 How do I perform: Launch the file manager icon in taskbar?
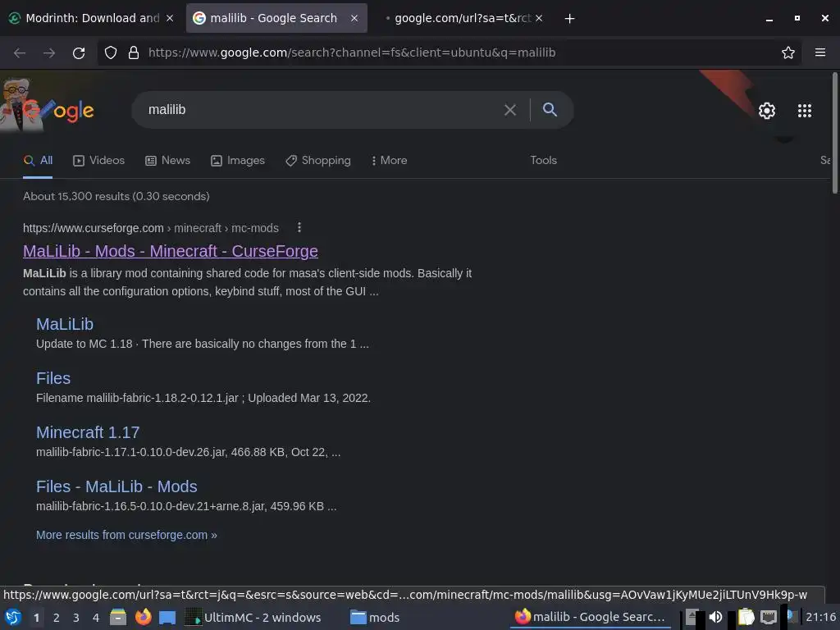point(118,617)
